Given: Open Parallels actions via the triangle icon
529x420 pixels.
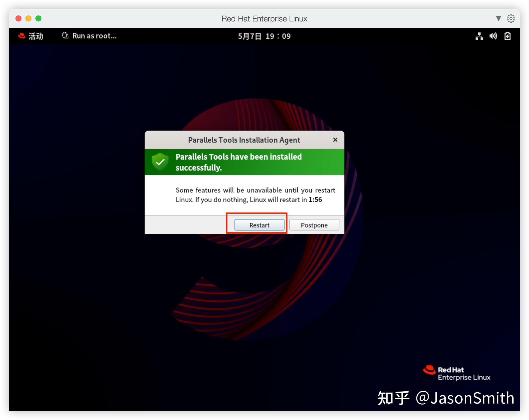Looking at the screenshot, I should click(498, 18).
